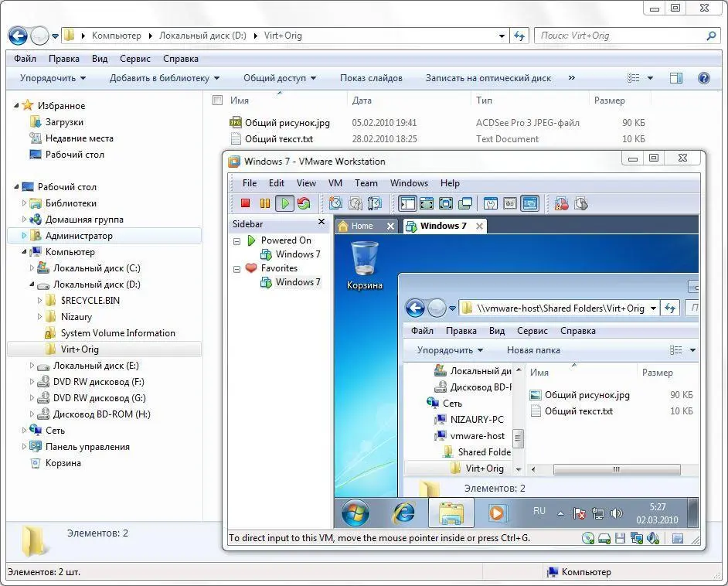Viewport: 728px width, 586px height.
Task: Select vmware-host in guest navigation tree
Action: coord(477,436)
